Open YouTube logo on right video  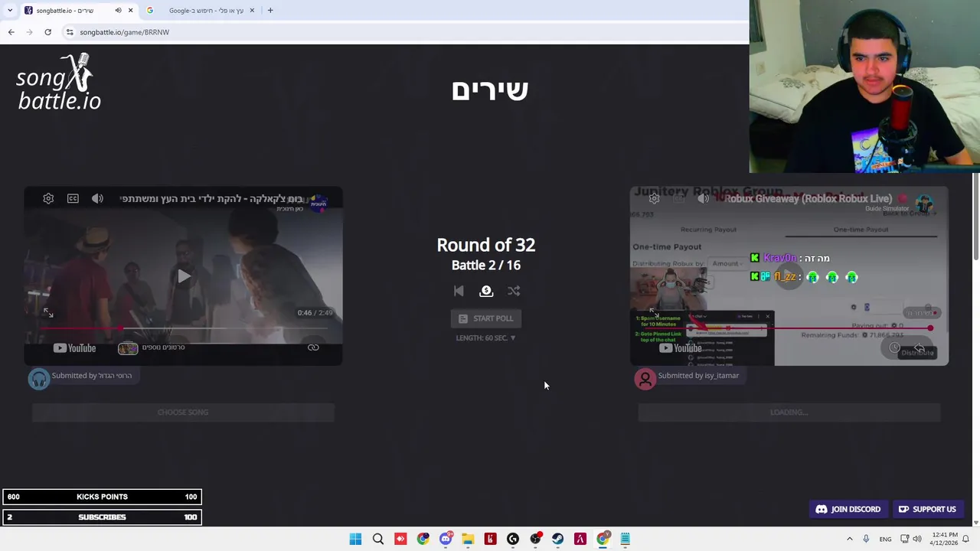click(x=681, y=348)
